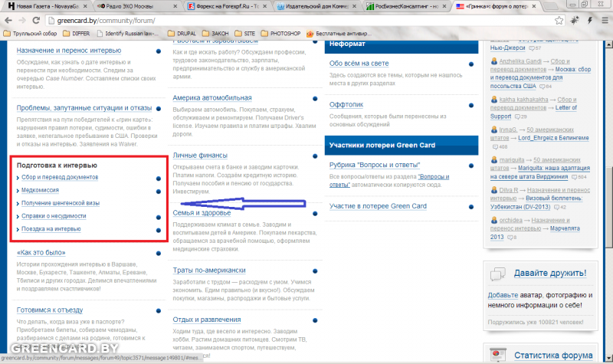
Task: Click the Добавьте avatar link
Action: click(x=503, y=295)
